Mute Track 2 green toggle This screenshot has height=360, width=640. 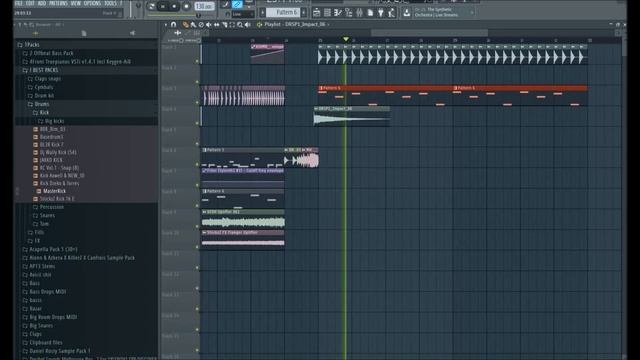pyautogui.click(x=197, y=82)
